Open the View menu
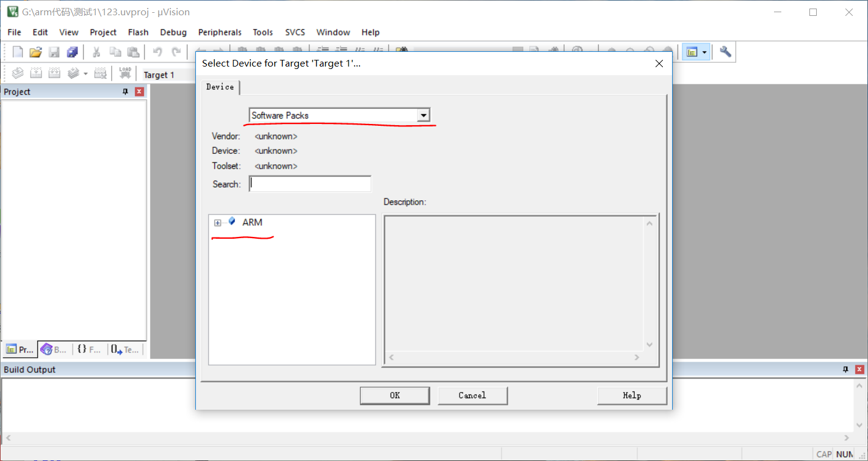The image size is (868, 461). (69, 32)
